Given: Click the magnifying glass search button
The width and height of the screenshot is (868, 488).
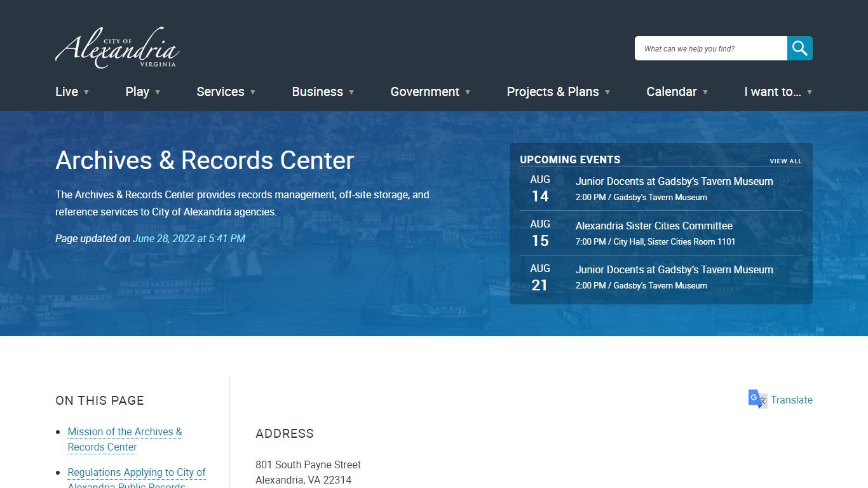Looking at the screenshot, I should (800, 48).
